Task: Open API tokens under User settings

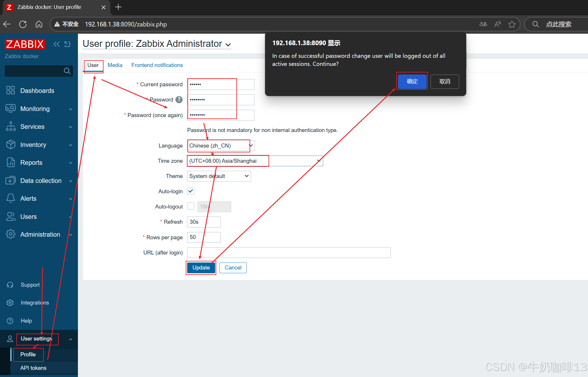Action: pos(33,368)
